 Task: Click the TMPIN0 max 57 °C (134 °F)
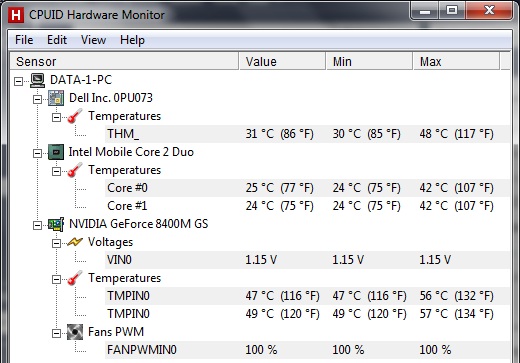click(457, 314)
